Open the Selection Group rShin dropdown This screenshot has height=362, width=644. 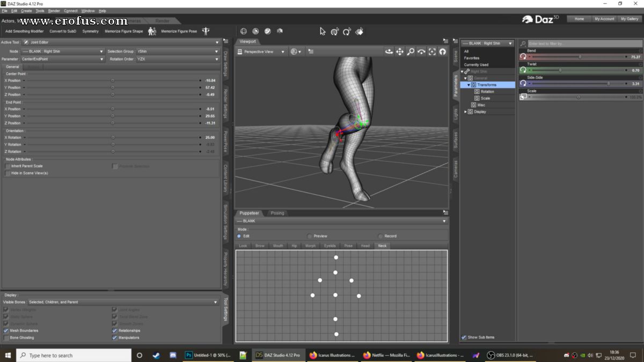[x=179, y=51]
